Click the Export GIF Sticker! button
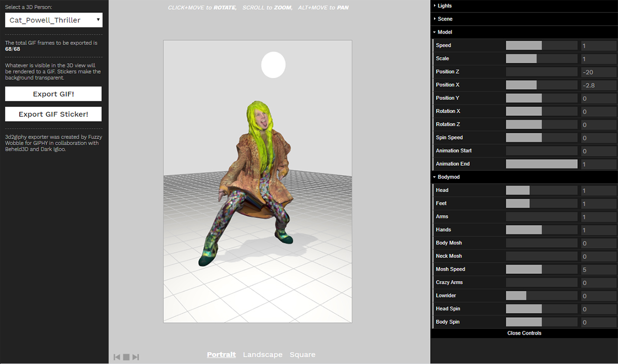The width and height of the screenshot is (618, 364). [x=54, y=114]
